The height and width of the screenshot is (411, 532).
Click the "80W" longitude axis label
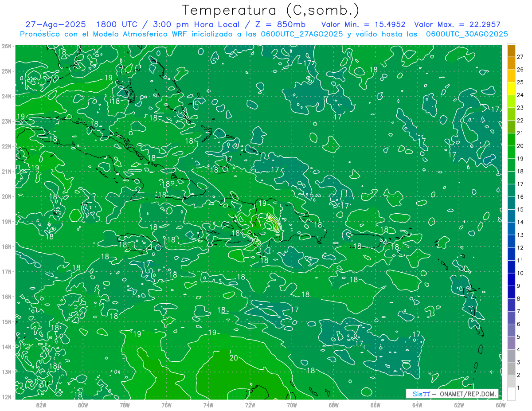(x=83, y=405)
